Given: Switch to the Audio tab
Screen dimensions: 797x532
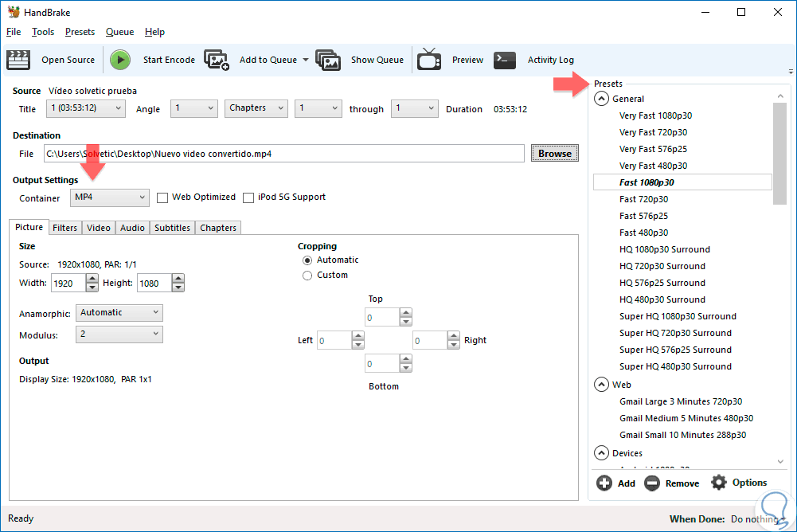Looking at the screenshot, I should (132, 228).
